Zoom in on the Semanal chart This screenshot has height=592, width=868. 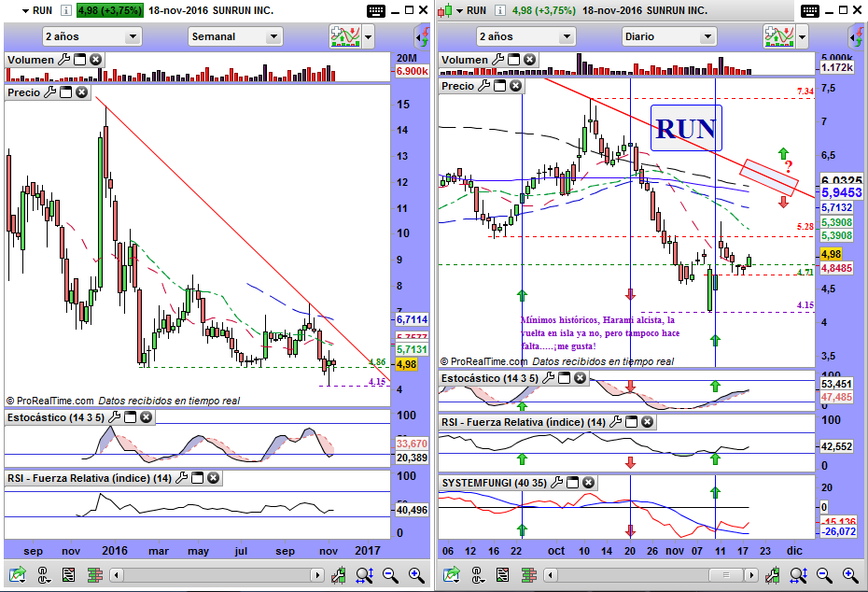[416, 575]
